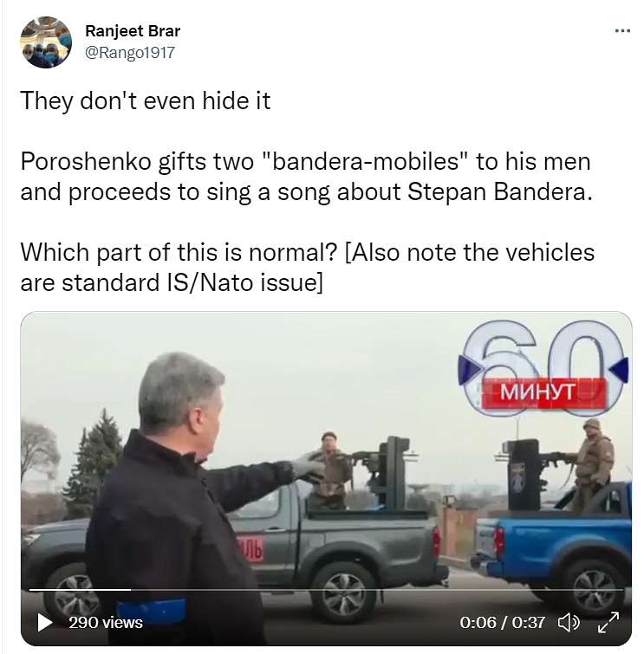The height and width of the screenshot is (654, 644).
Task: Click the paragraph mentioning "bandera-mobiles"
Action: click(306, 177)
